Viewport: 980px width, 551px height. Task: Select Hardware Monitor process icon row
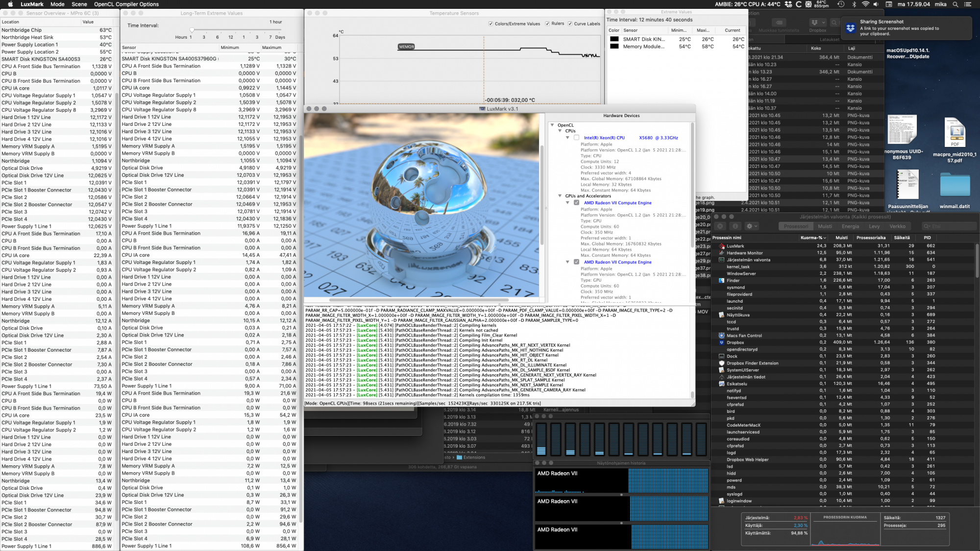(721, 253)
